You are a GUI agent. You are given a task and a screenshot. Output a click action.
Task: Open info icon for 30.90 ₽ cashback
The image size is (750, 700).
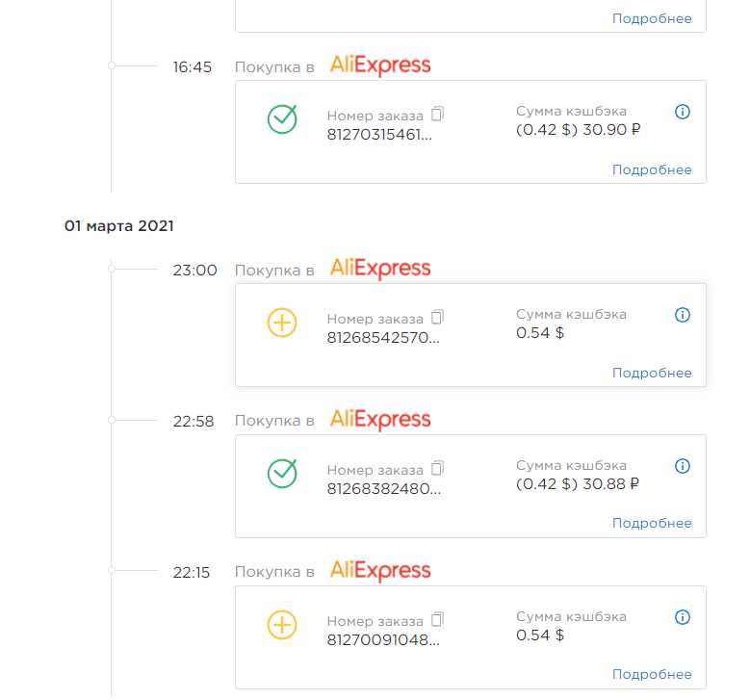point(682,112)
